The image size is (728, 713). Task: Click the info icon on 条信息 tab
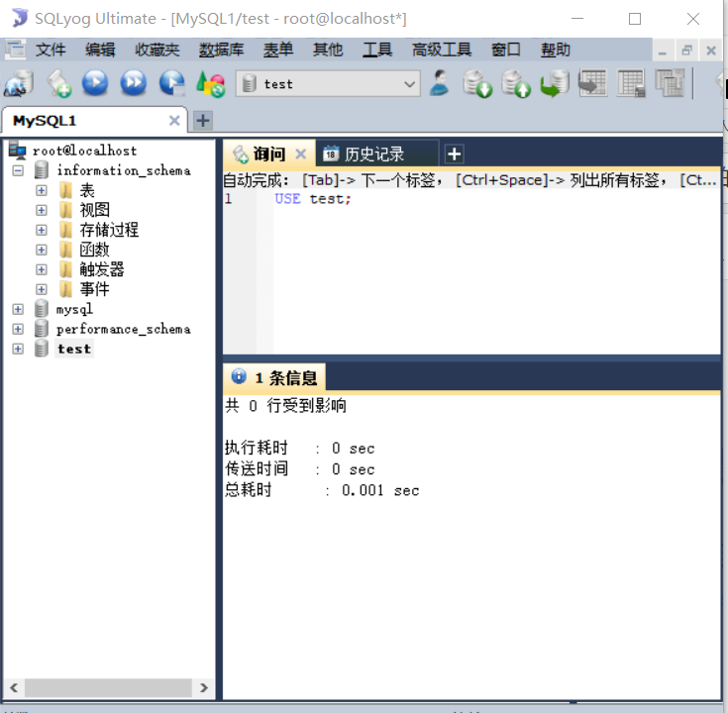(x=239, y=376)
